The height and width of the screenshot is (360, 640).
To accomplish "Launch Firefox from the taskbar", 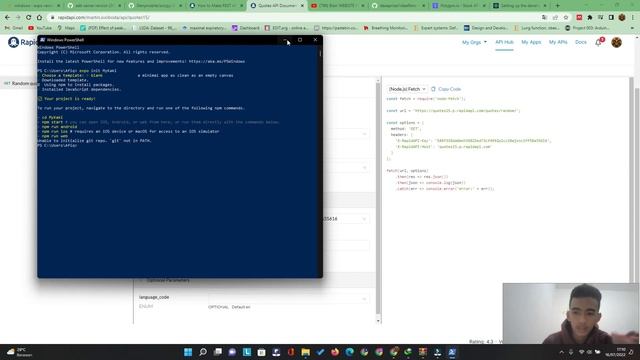I will tap(335, 352).
